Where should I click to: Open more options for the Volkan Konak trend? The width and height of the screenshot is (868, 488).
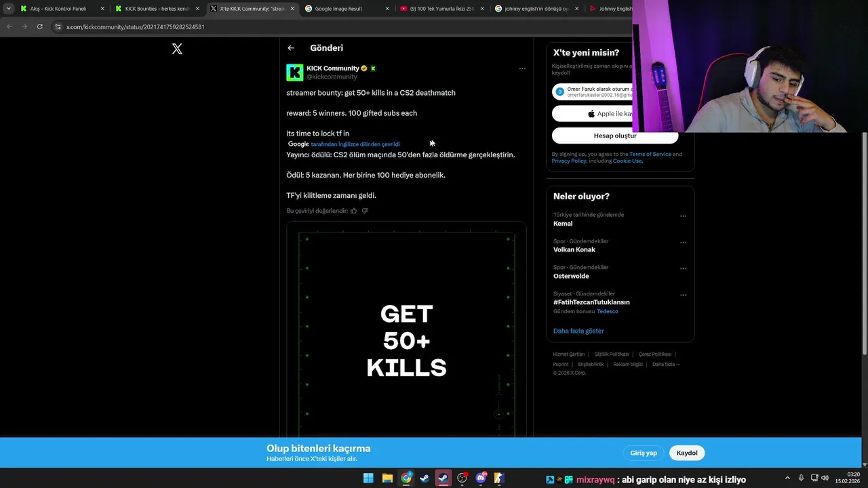pos(683,243)
